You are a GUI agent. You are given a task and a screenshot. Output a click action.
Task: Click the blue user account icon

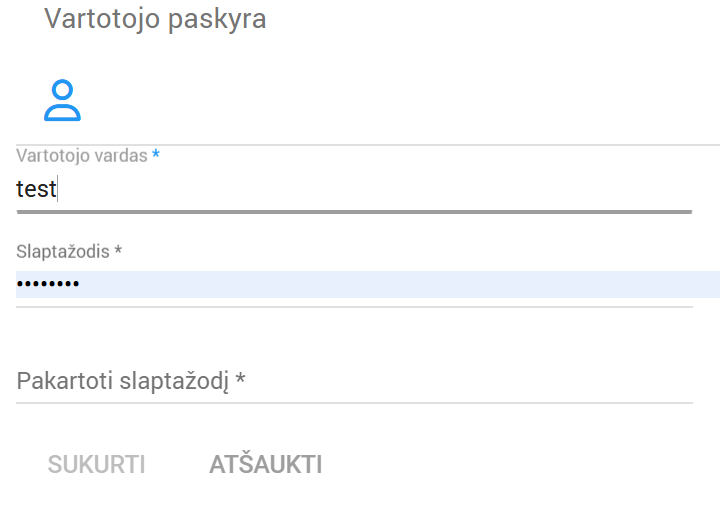coord(62,100)
